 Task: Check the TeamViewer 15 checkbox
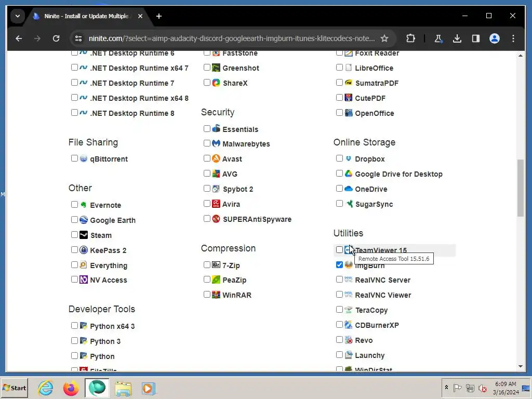point(339,250)
